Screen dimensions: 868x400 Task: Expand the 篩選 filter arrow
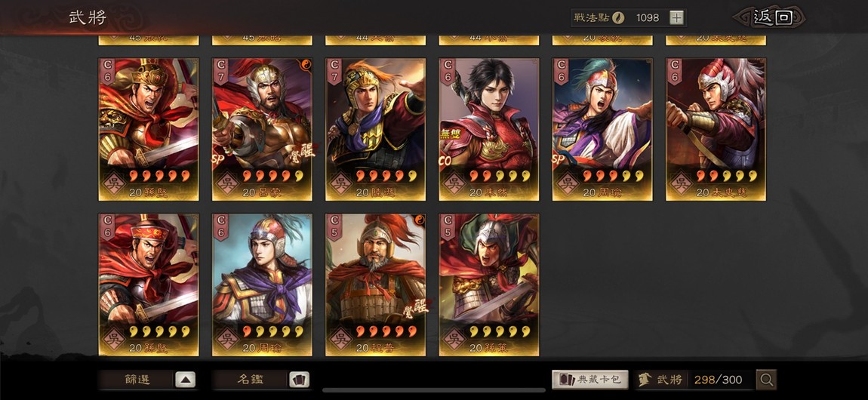(x=186, y=380)
